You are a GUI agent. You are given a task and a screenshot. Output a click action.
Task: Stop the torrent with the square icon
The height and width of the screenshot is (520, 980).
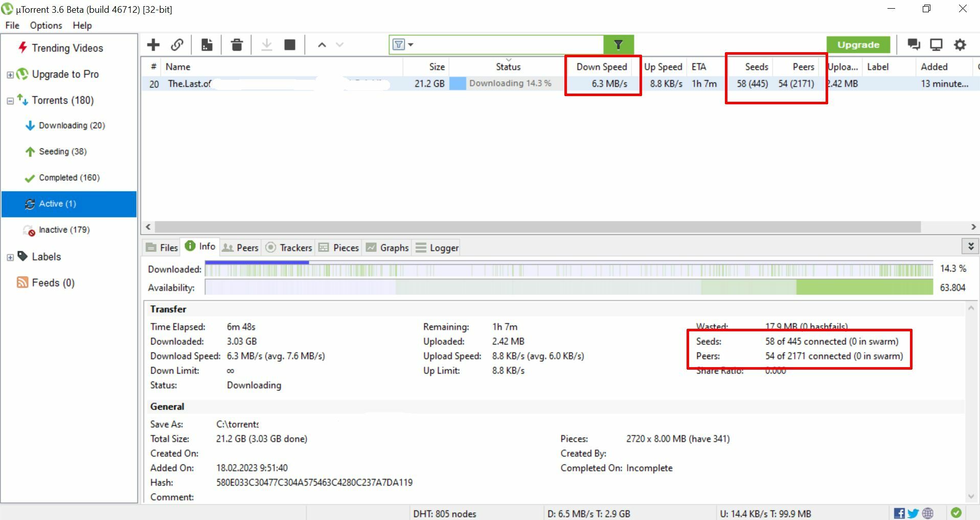pos(290,45)
